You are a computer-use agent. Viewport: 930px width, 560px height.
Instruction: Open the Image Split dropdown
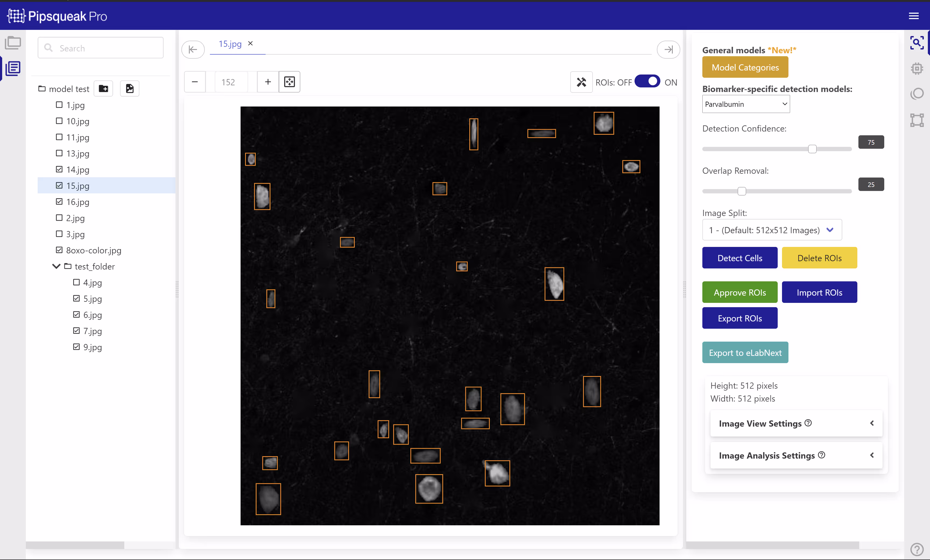772,230
